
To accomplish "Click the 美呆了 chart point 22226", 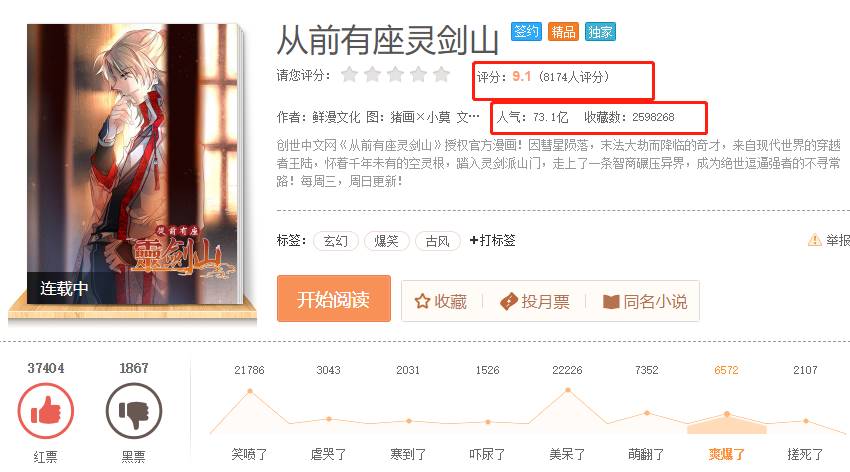I will [568, 390].
